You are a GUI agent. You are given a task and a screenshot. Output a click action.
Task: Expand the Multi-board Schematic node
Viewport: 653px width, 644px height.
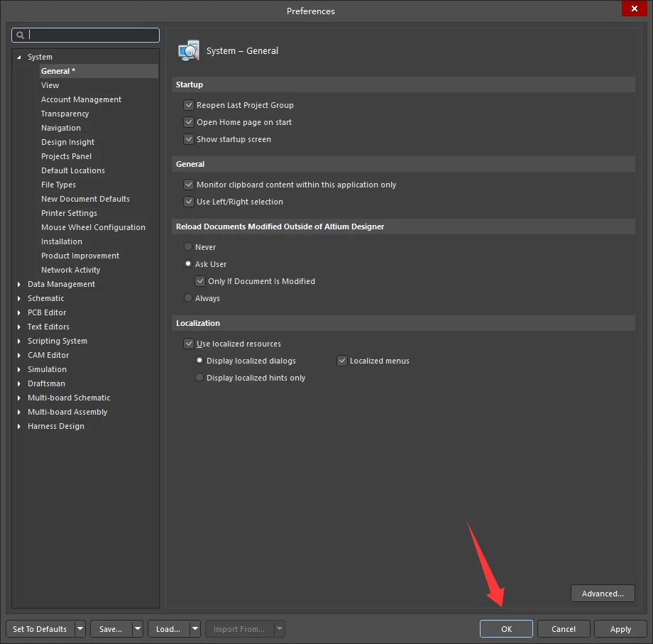click(18, 398)
